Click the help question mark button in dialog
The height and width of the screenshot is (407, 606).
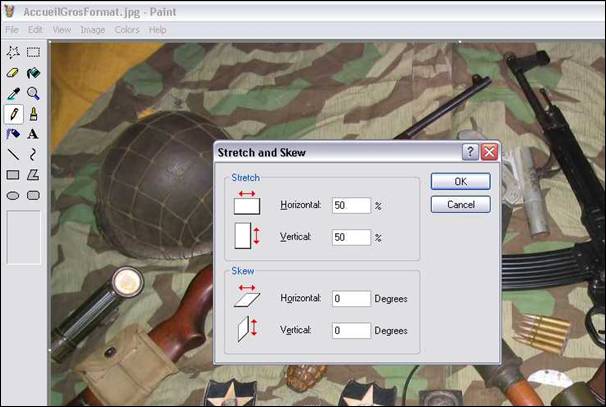[470, 152]
